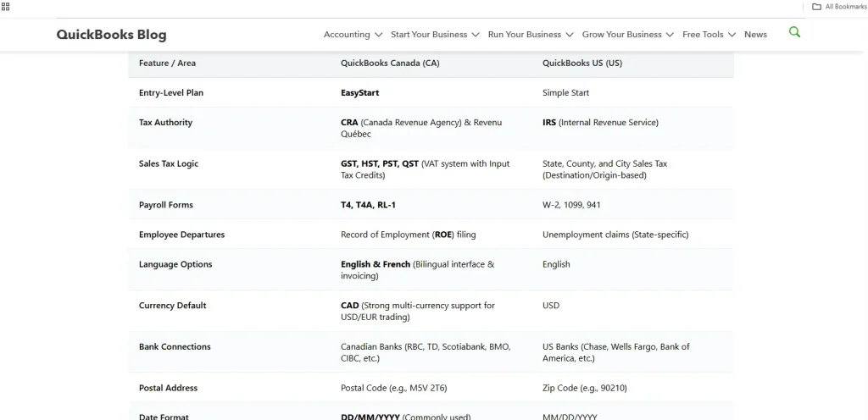Image resolution: width=868 pixels, height=420 pixels.
Task: Click the Postal Address row label
Action: pyautogui.click(x=169, y=389)
